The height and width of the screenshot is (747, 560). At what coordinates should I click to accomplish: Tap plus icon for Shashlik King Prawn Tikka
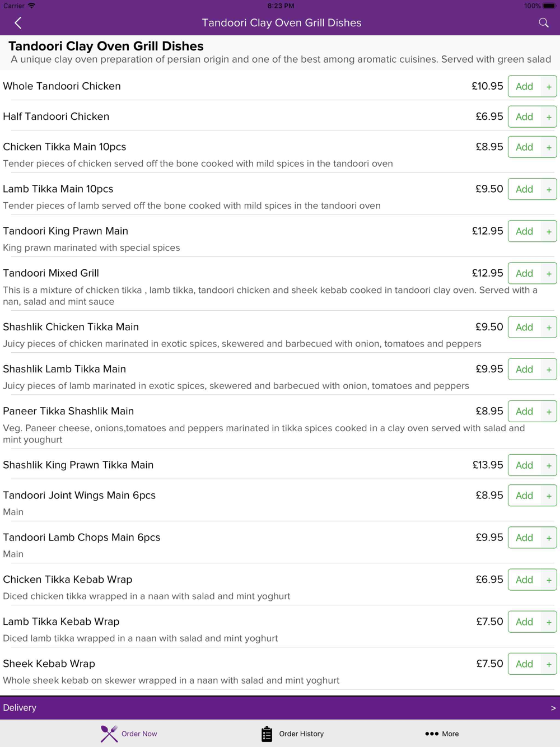point(549,465)
